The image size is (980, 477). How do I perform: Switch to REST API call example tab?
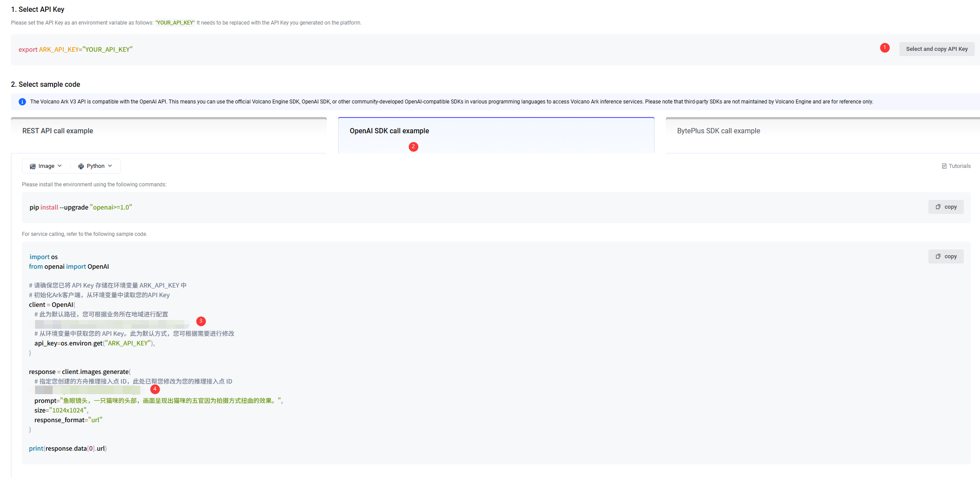coord(57,131)
